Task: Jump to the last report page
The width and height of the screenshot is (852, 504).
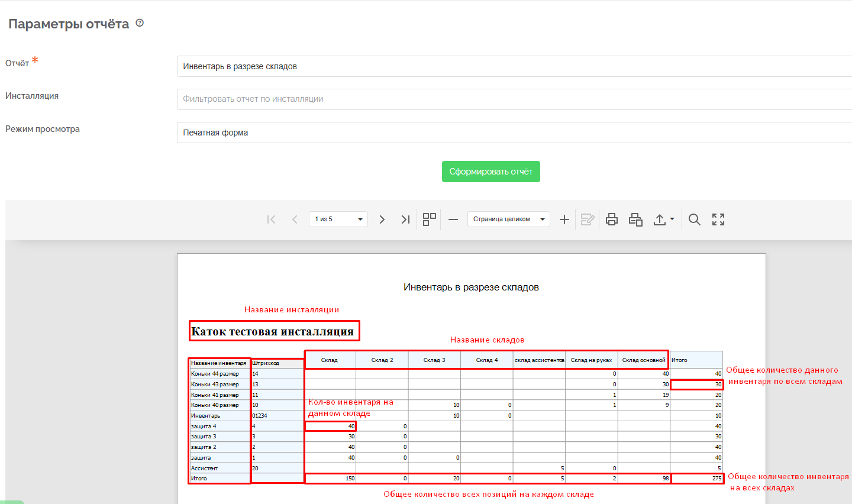Action: point(405,219)
